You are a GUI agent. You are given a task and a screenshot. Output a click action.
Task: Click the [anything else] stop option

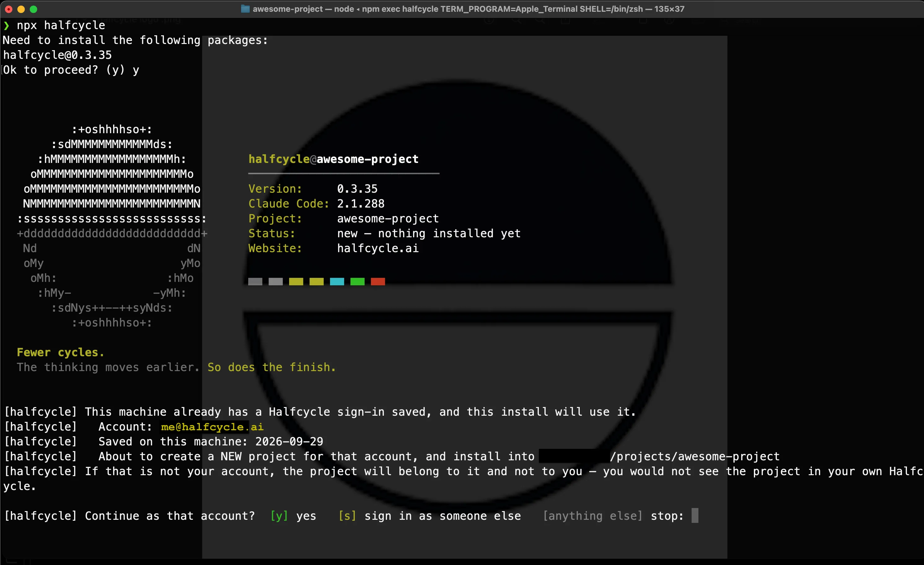(x=613, y=516)
